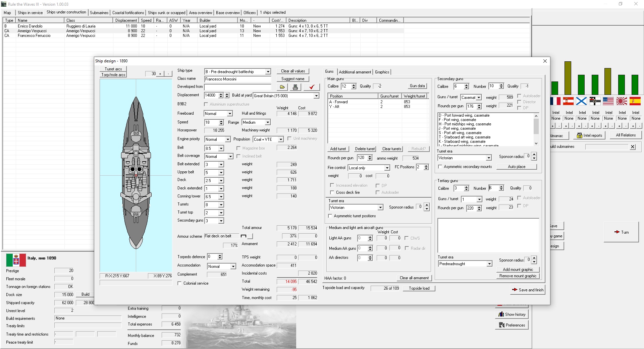The height and width of the screenshot is (349, 644).
Task: Expand the Ship type dropdown
Action: [268, 72]
